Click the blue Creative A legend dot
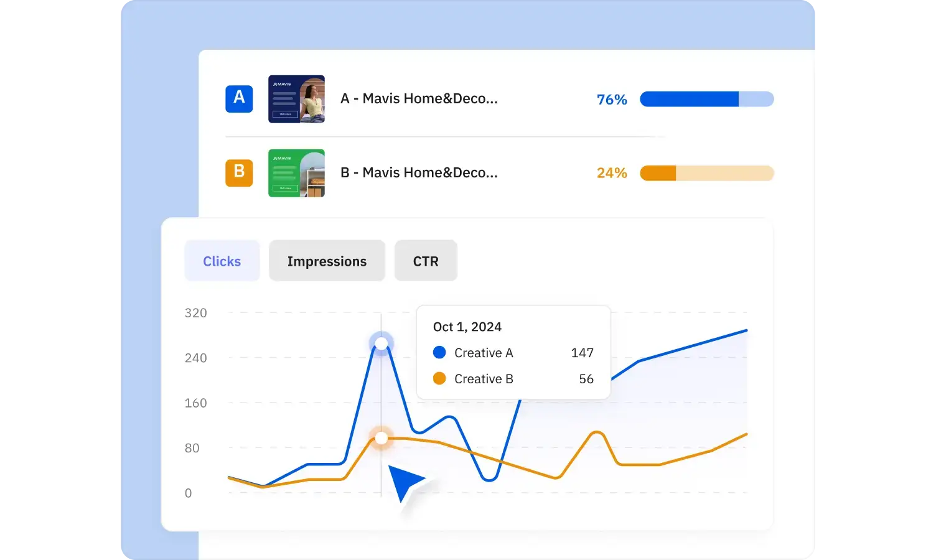 click(439, 352)
